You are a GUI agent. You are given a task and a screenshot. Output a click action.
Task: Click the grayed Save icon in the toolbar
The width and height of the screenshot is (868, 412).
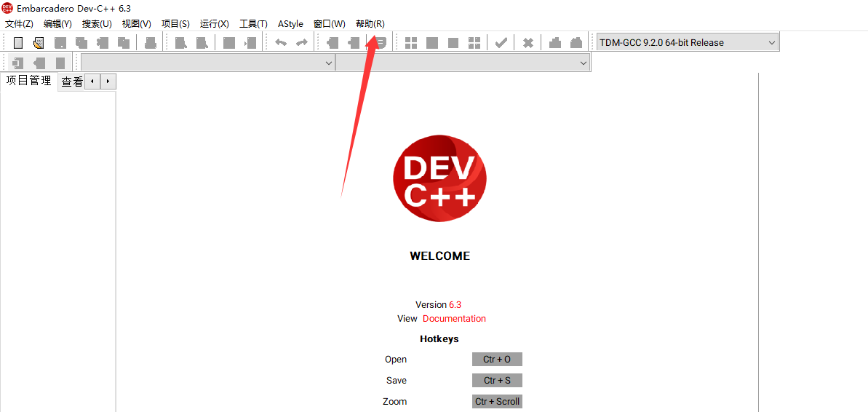pos(60,43)
